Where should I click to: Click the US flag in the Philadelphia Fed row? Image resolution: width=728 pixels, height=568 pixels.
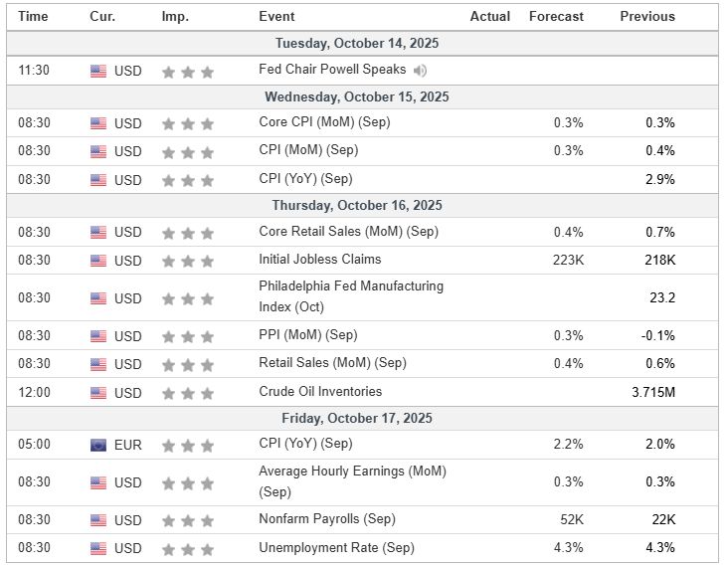(98, 298)
